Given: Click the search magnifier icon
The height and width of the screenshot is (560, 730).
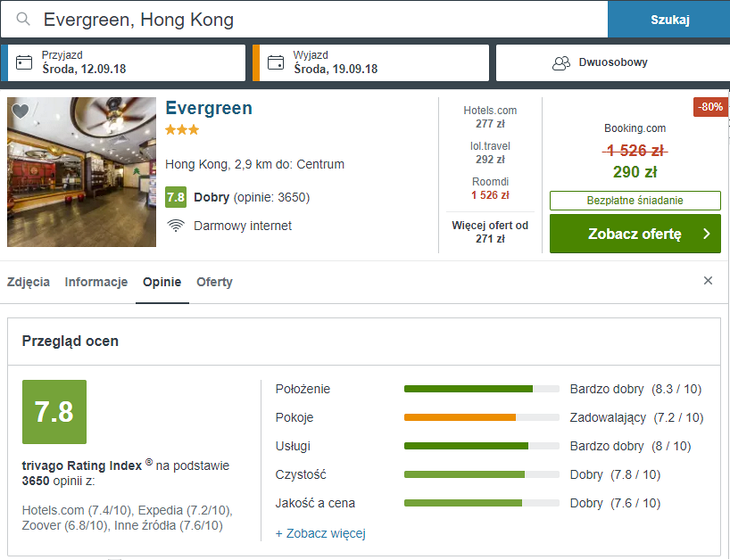Looking at the screenshot, I should click(23, 19).
